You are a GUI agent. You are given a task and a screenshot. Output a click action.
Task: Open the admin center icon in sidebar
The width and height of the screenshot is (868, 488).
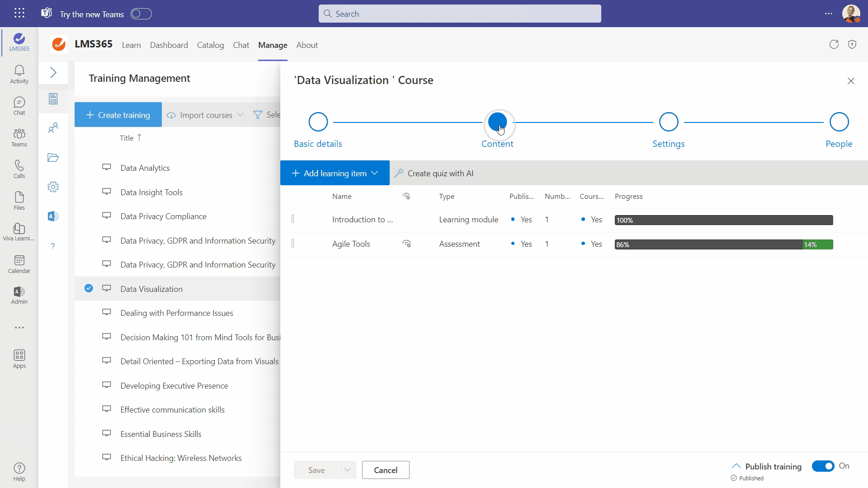pyautogui.click(x=53, y=216)
